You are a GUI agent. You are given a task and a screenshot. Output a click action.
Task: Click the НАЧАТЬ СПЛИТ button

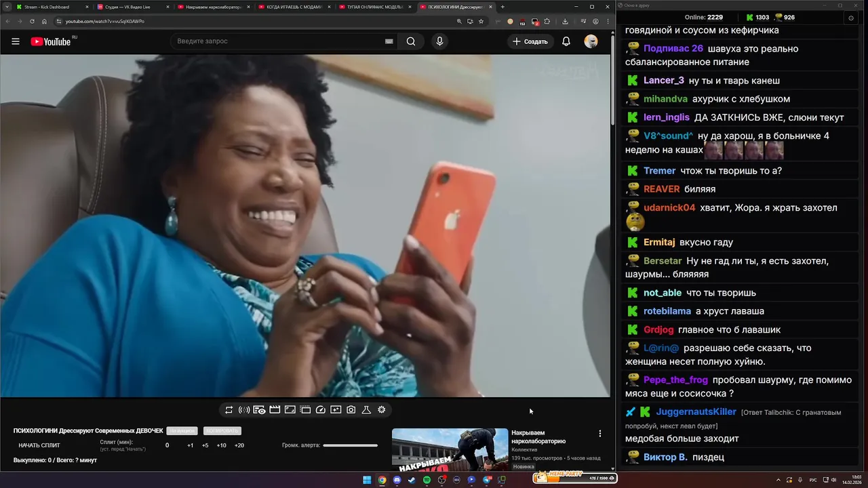pyautogui.click(x=39, y=445)
